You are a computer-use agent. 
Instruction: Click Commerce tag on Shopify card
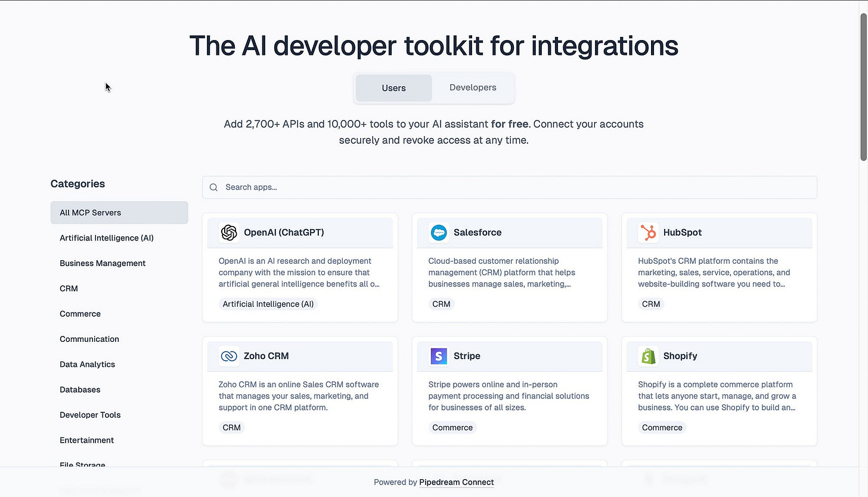click(x=662, y=428)
